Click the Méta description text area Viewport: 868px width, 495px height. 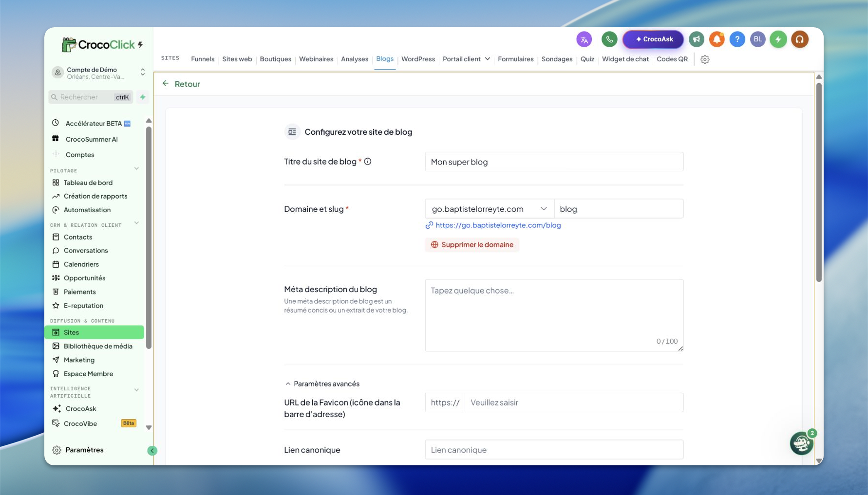554,315
